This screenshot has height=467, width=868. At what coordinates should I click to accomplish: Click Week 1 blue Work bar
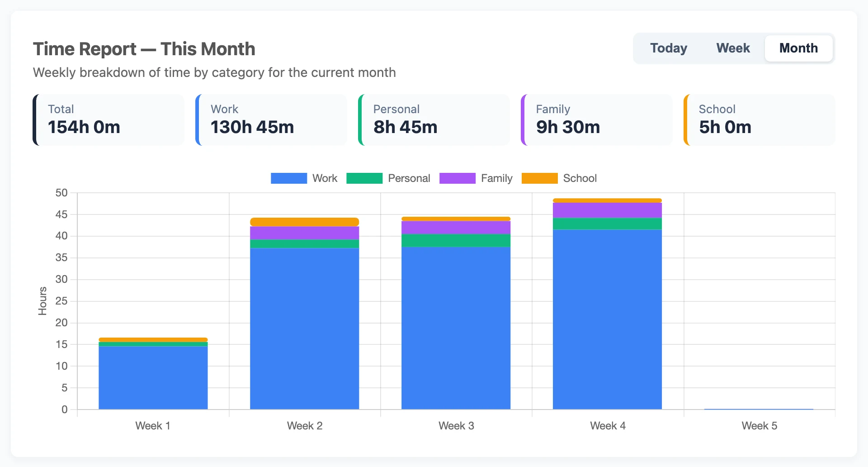click(153, 378)
